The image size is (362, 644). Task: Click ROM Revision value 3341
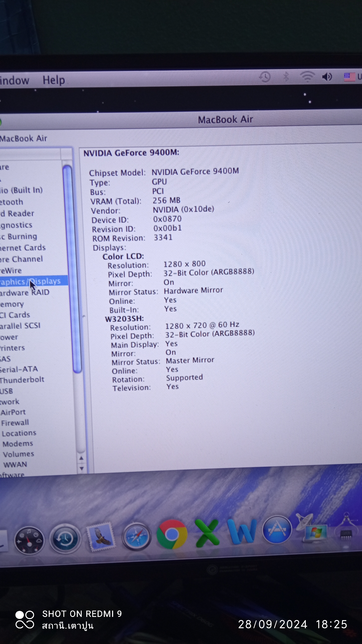tap(163, 237)
